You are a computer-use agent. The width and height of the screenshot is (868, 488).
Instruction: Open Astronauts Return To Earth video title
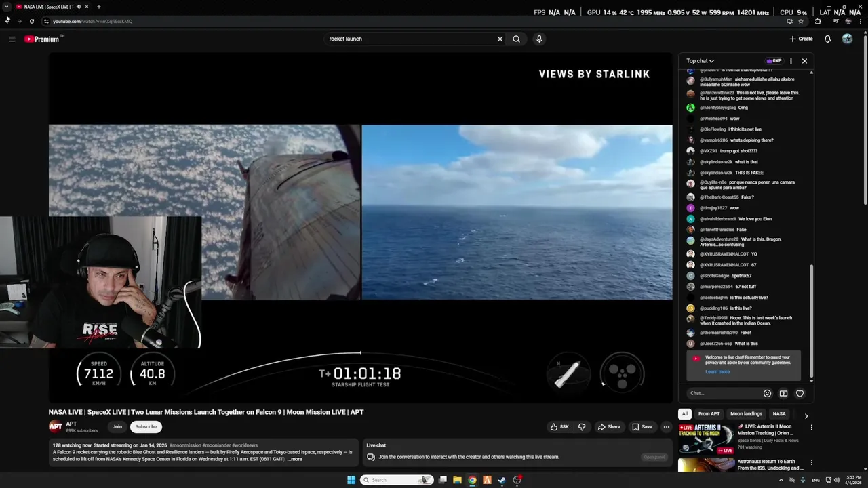[x=770, y=464]
